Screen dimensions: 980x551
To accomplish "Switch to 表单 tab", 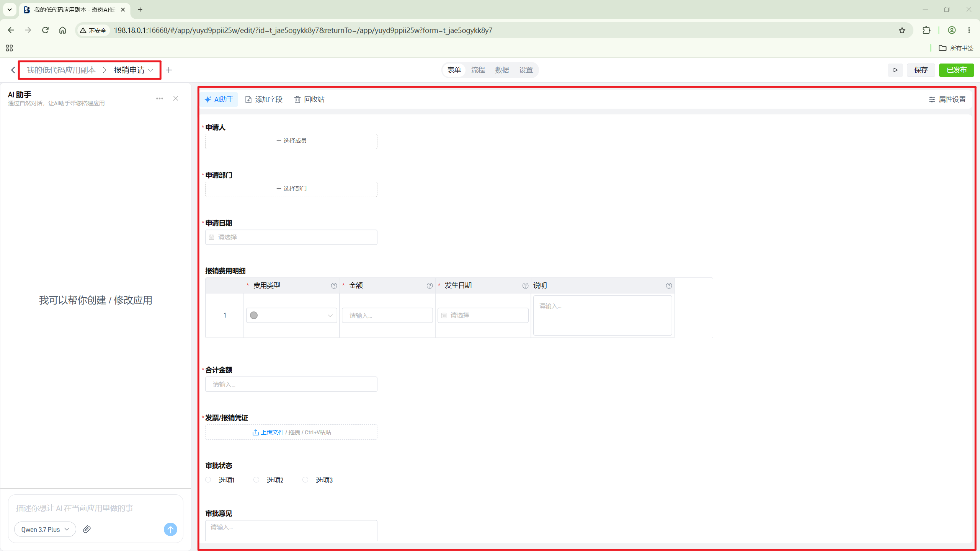I will [x=454, y=70].
